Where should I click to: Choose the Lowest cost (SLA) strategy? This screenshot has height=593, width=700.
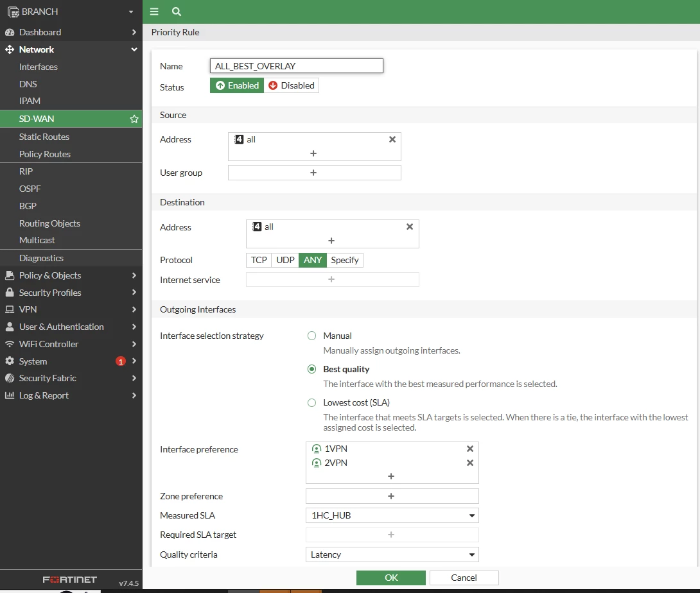[311, 402]
